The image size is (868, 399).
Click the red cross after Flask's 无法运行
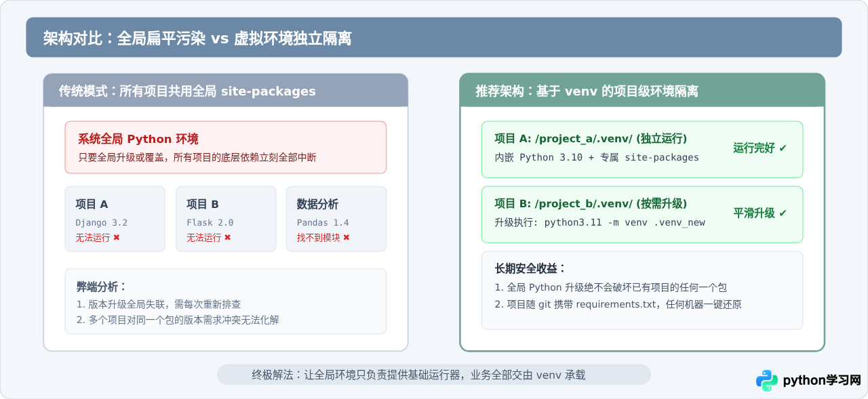coord(228,238)
